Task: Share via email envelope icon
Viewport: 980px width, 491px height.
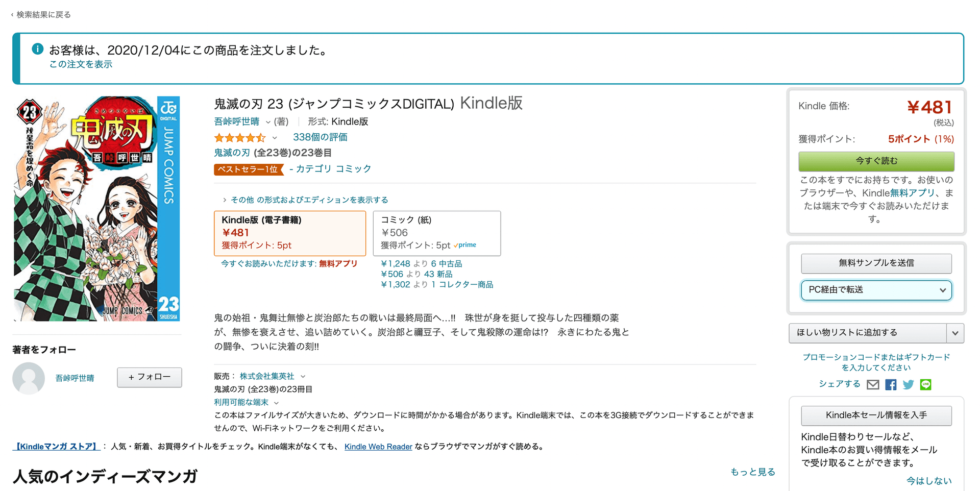Action: (873, 385)
